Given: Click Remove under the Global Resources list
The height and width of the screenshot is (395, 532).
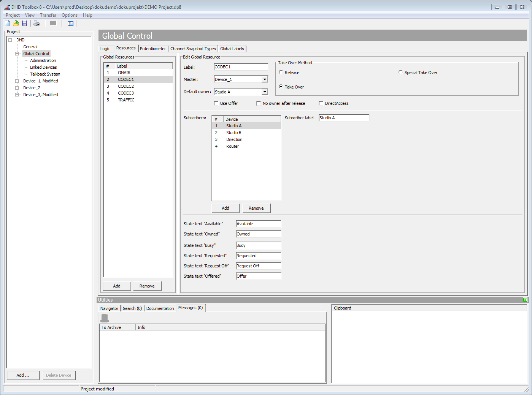Looking at the screenshot, I should tap(147, 286).
